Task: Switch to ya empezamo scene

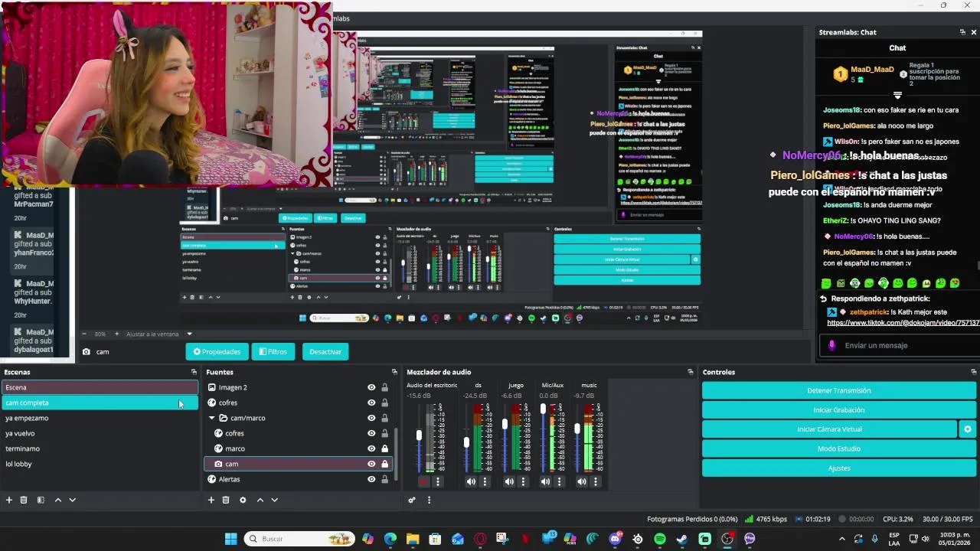Action: (x=100, y=418)
